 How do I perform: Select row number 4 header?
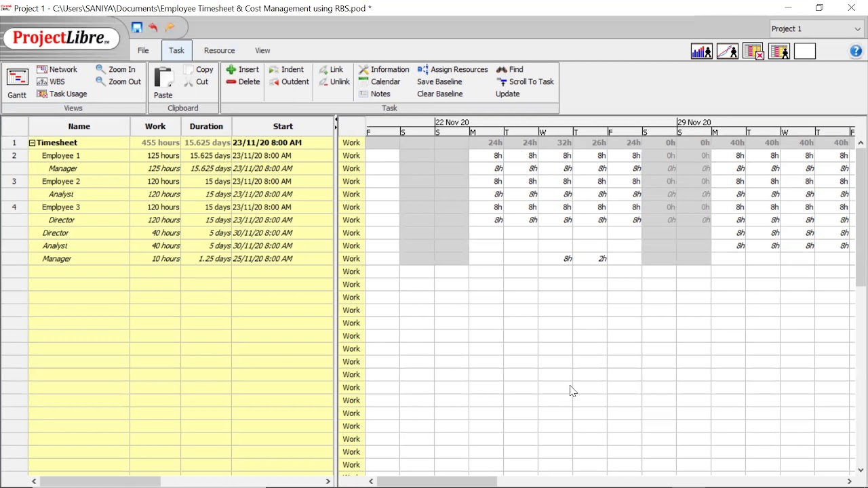point(14,207)
